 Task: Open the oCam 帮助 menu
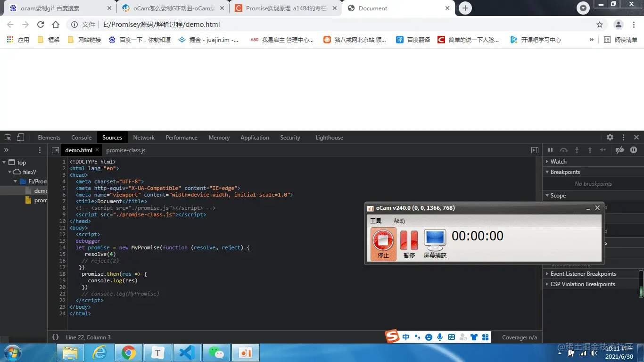(x=399, y=221)
